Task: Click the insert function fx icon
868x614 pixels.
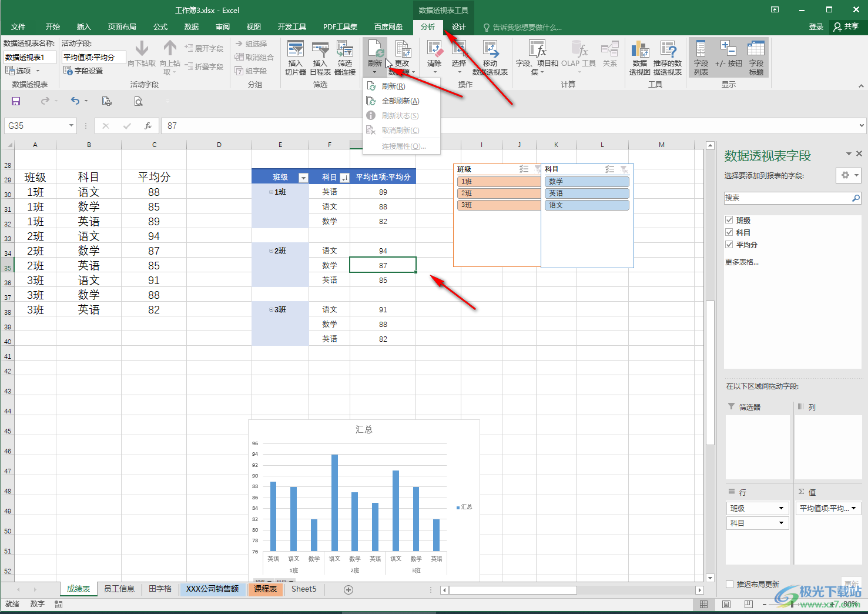Action: click(148, 126)
